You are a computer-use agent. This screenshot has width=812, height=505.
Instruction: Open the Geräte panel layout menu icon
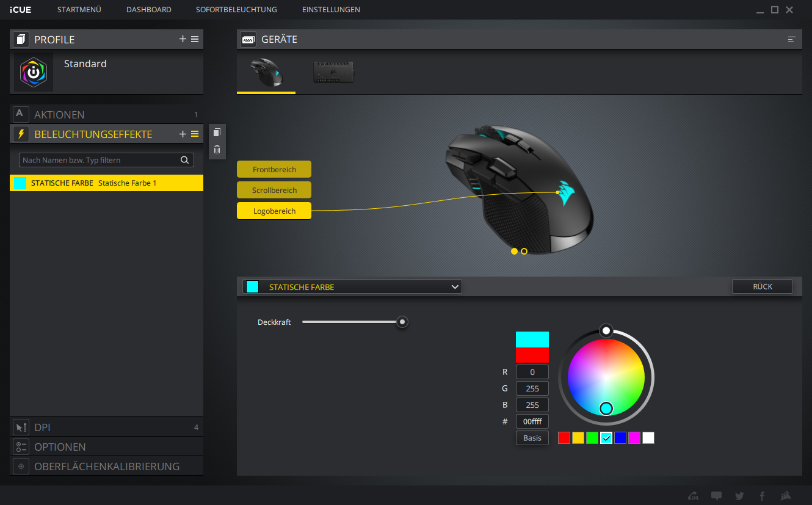(x=792, y=39)
